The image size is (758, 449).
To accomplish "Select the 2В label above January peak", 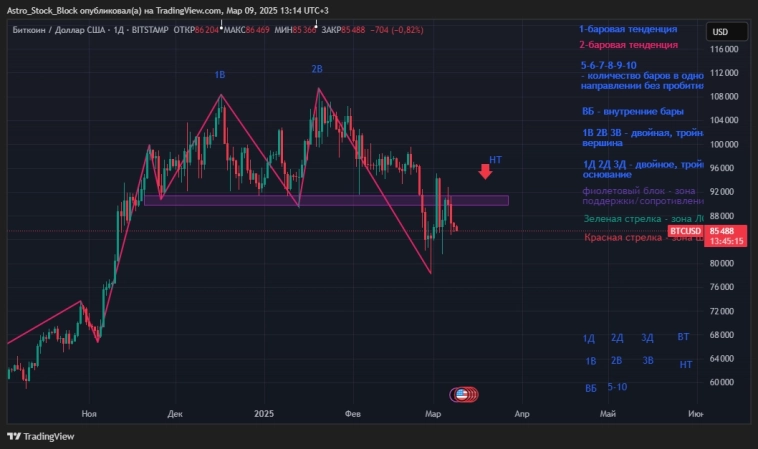I will tap(317, 69).
